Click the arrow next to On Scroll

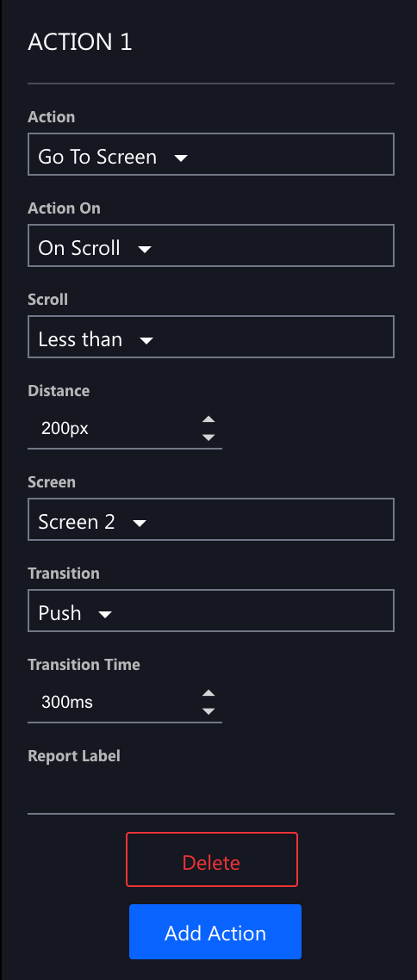pos(145,250)
